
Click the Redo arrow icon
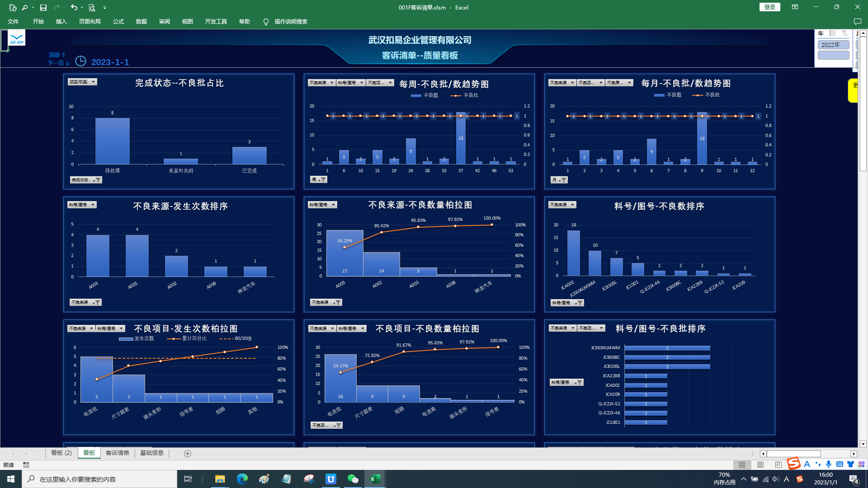57,7
